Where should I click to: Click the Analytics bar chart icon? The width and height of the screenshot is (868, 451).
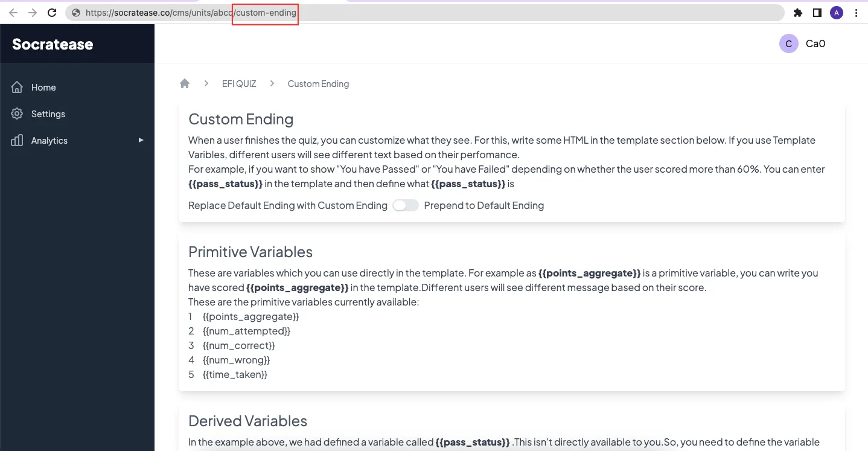coord(17,141)
